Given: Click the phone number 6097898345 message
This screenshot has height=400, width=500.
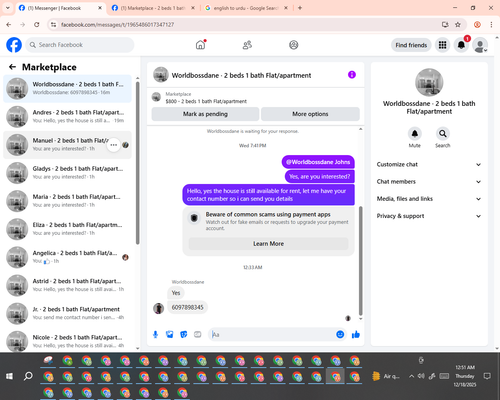Looking at the screenshot, I should point(187,307).
